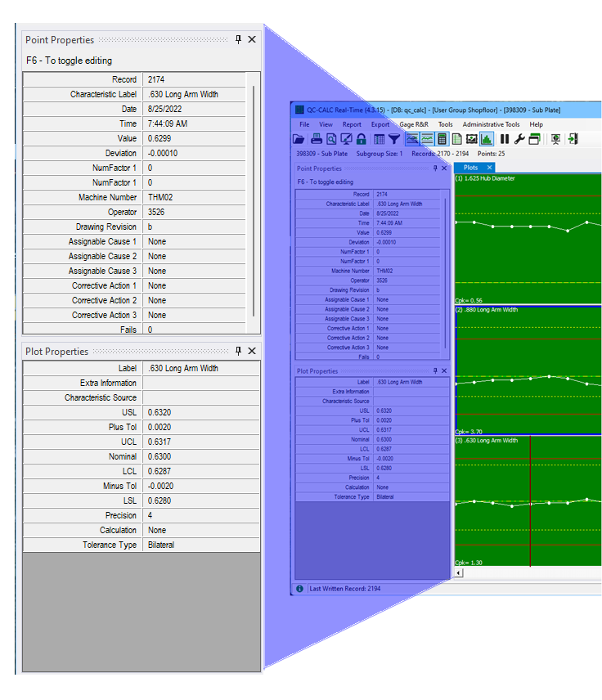
Task: Open the Help menu
Action: [x=536, y=124]
